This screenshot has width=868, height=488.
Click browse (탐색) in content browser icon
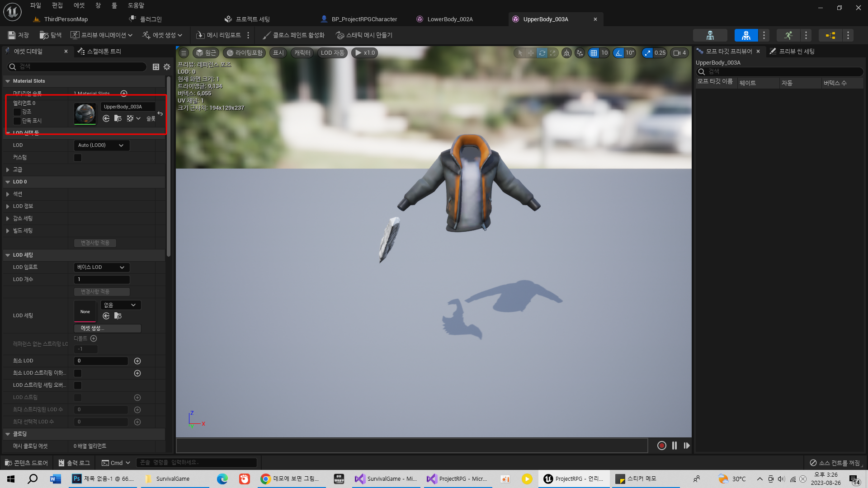(50, 35)
